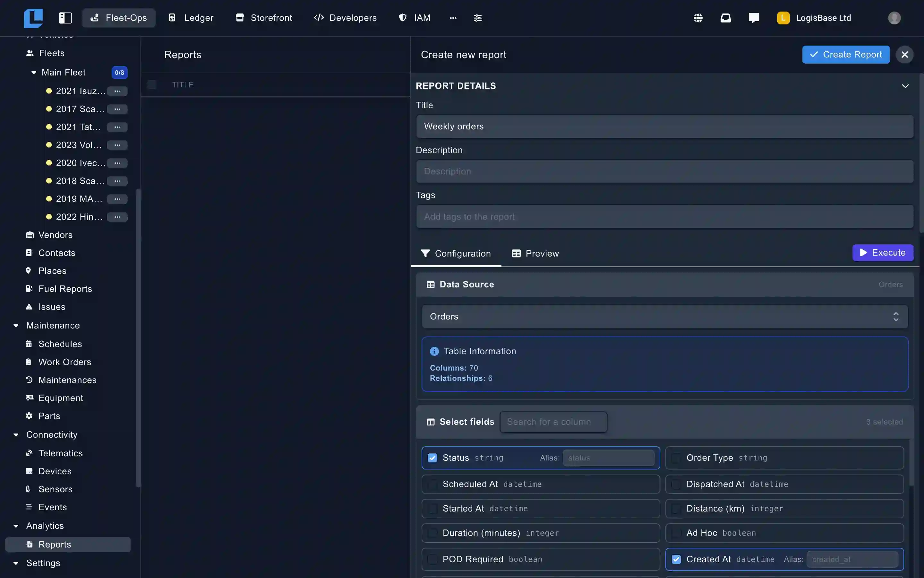Open options for 2017 Sca vehicle

pyautogui.click(x=117, y=109)
